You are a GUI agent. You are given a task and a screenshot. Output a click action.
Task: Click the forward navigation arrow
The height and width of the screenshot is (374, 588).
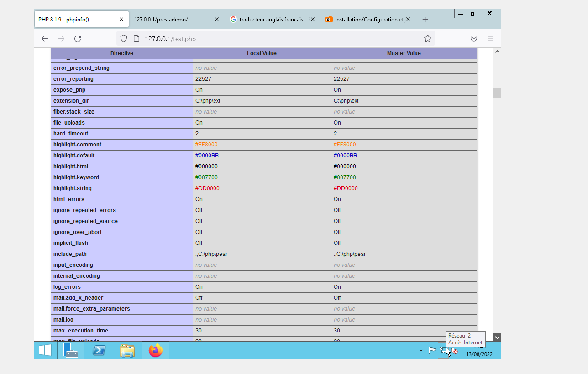tap(61, 39)
